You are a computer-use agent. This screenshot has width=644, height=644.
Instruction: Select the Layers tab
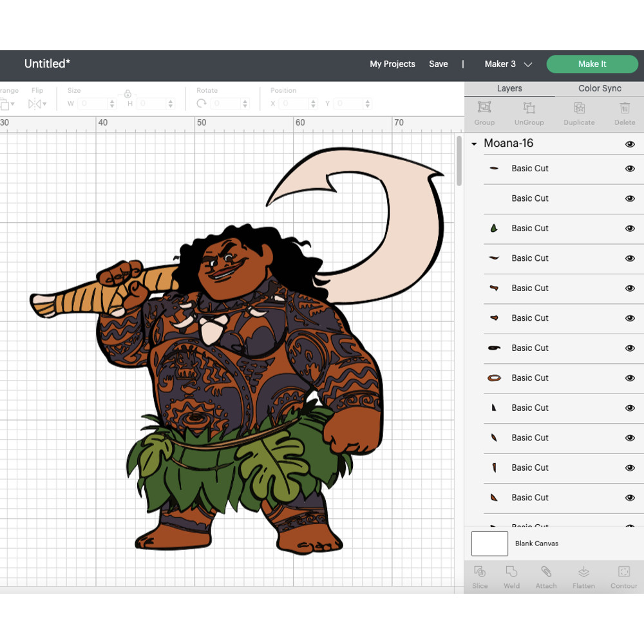pos(509,88)
